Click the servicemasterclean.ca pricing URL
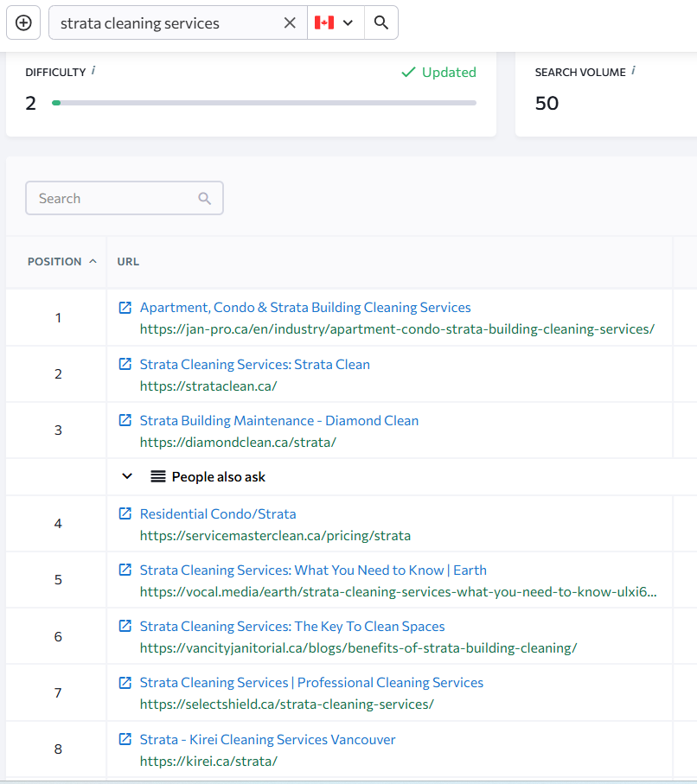The image size is (697, 784). (x=275, y=536)
